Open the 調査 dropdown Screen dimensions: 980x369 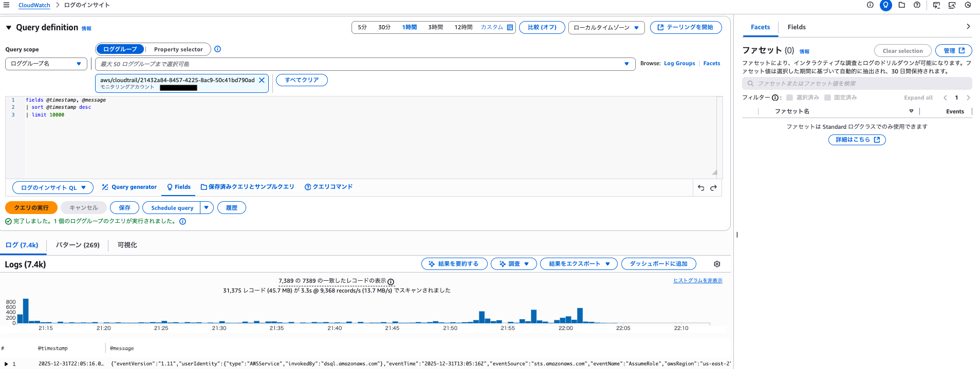[514, 264]
